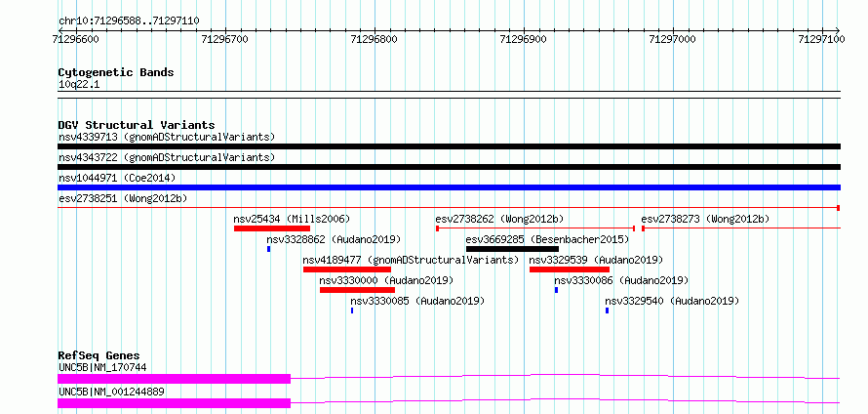Select the blue nsv1044971 variant bar
Screen dimensions: 868x414
tap(449, 187)
